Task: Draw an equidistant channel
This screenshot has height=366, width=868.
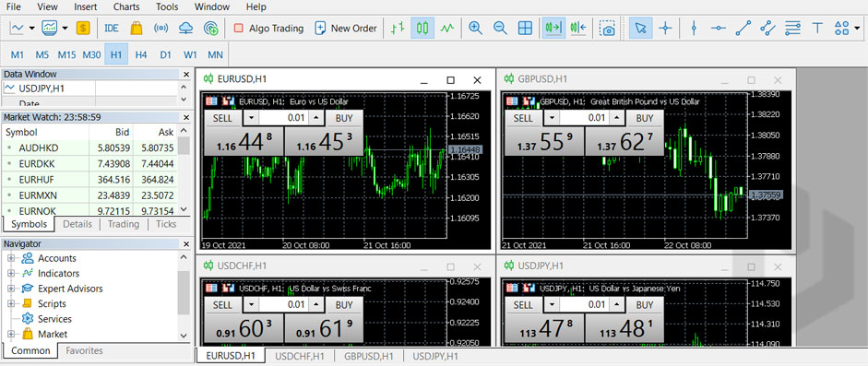Action: pos(767,28)
